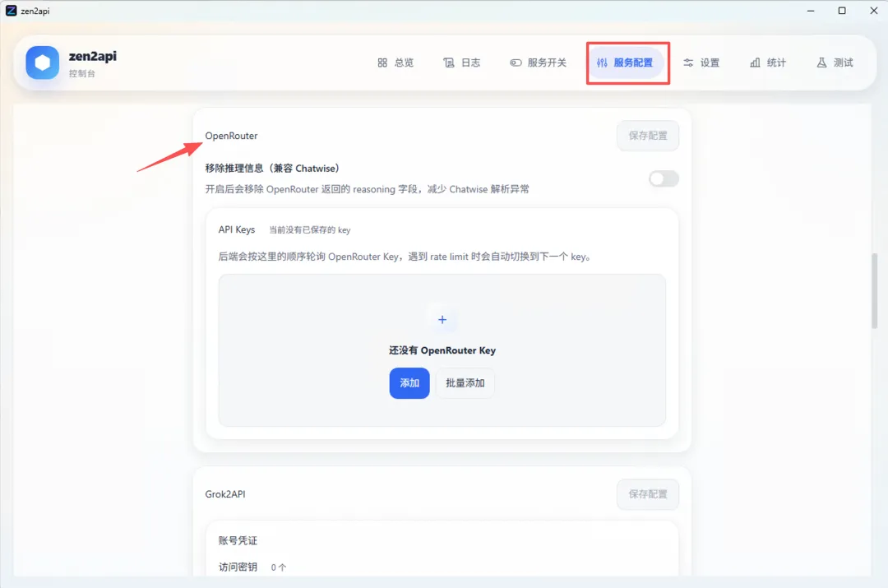888x588 pixels.
Task: Click the 访问密钥 label
Action: tap(238, 567)
